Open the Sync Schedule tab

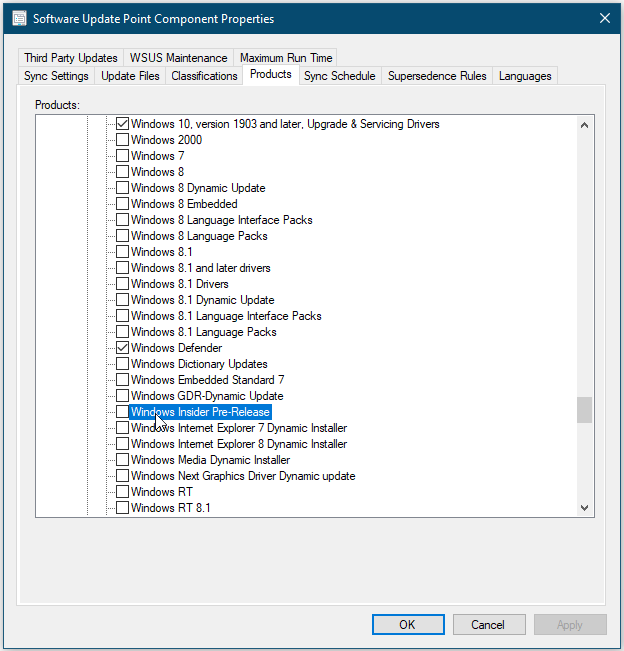340,76
